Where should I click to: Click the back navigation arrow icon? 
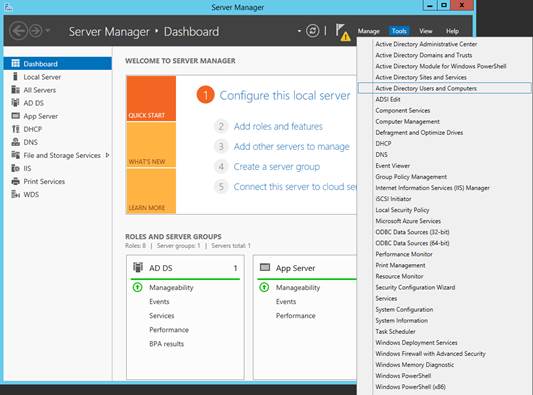[x=18, y=31]
